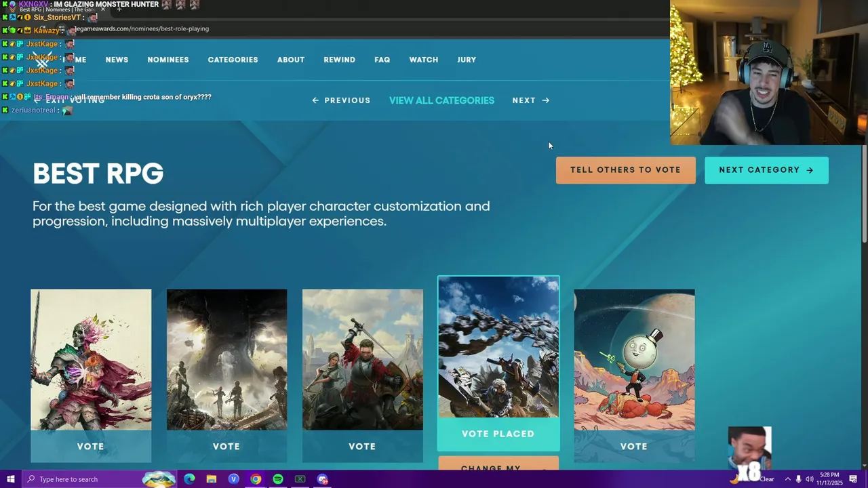The width and height of the screenshot is (868, 488).
Task: Select the dark monolith game cover
Action: (x=226, y=360)
